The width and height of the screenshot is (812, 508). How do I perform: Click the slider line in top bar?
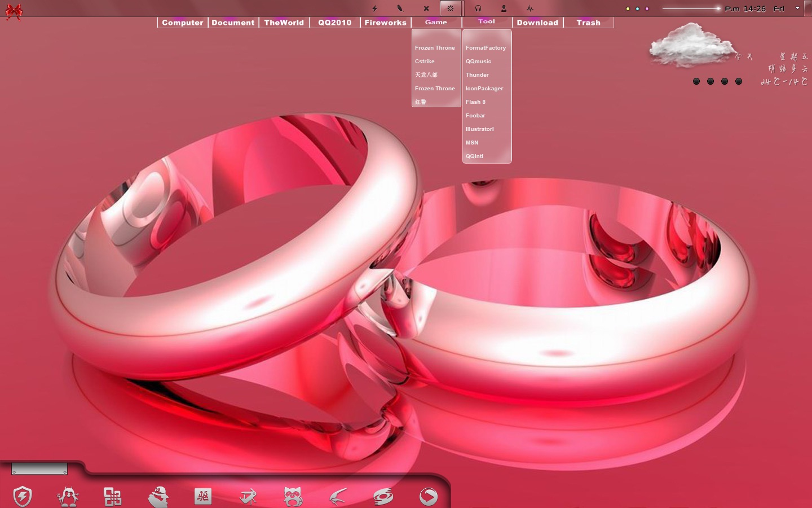coord(691,8)
